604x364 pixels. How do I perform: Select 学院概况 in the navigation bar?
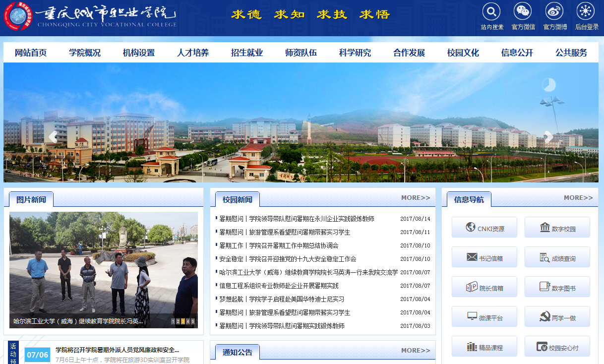(x=85, y=53)
